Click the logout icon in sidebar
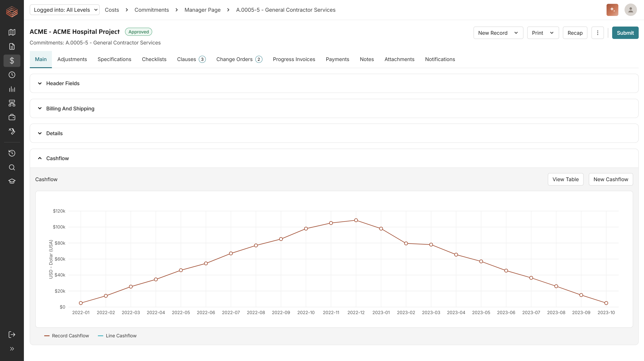 tap(12, 334)
